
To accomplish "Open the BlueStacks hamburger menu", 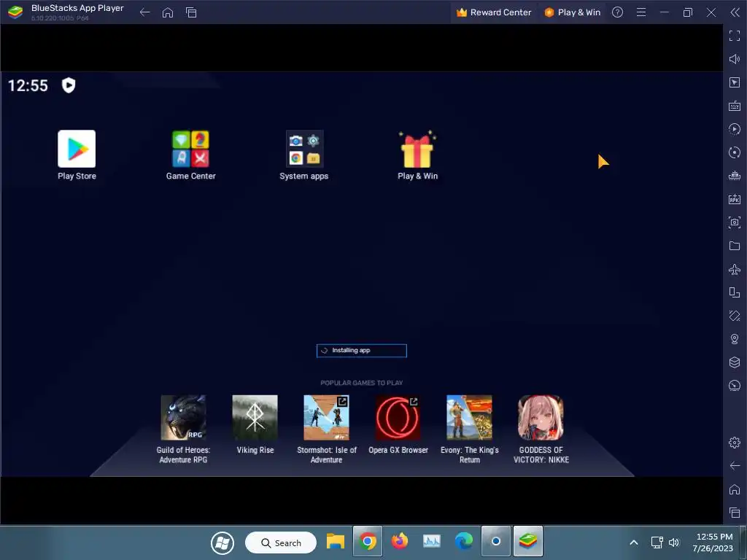I will click(641, 12).
